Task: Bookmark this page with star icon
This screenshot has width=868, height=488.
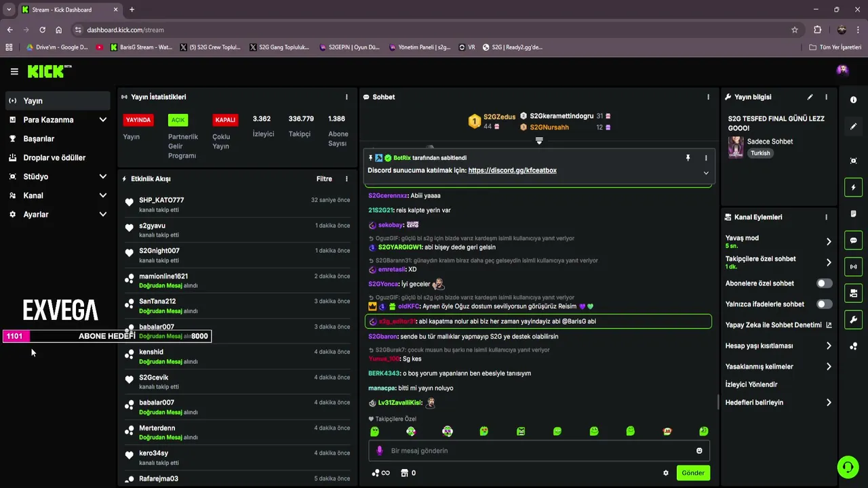Action: tap(795, 30)
